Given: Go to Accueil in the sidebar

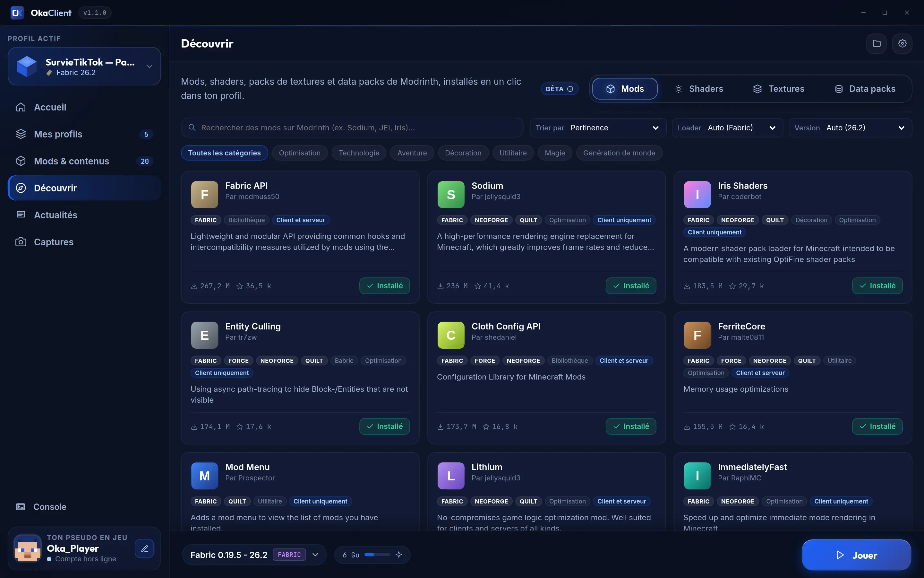Looking at the screenshot, I should pos(84,107).
